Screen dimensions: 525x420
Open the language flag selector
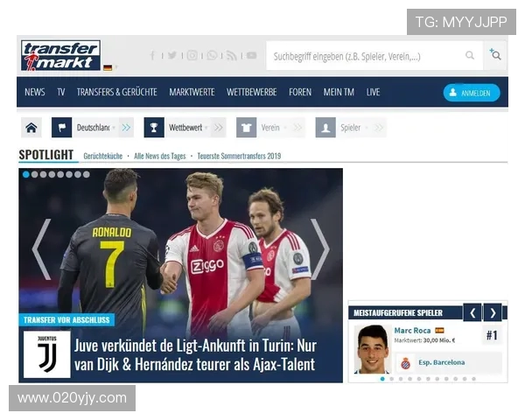(x=108, y=67)
